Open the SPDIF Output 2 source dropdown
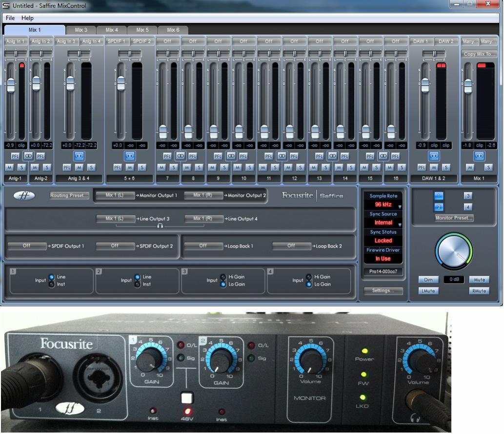Viewport: 504px width, 434px height. pyautogui.click(x=115, y=246)
